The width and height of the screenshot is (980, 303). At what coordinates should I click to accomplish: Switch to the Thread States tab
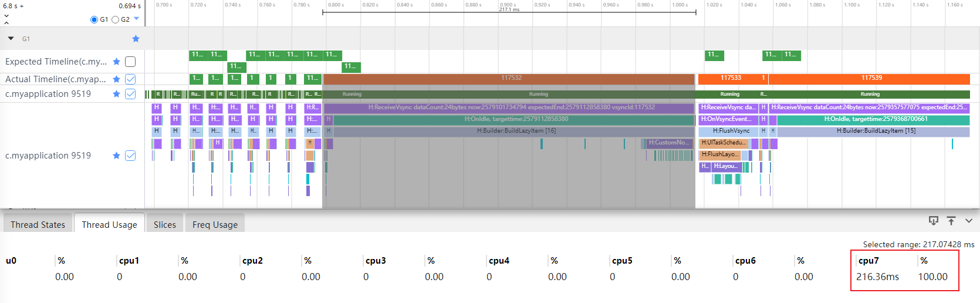tap(38, 224)
